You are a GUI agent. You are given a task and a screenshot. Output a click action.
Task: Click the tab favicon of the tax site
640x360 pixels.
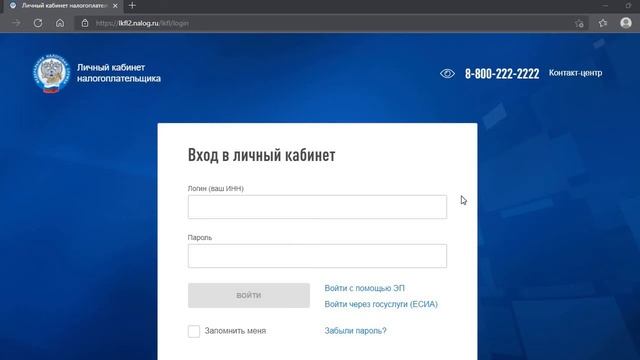(x=13, y=6)
